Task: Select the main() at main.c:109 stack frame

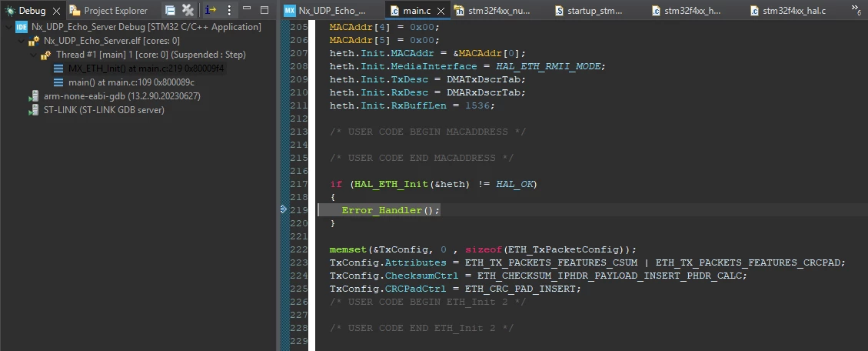Action: coord(131,82)
